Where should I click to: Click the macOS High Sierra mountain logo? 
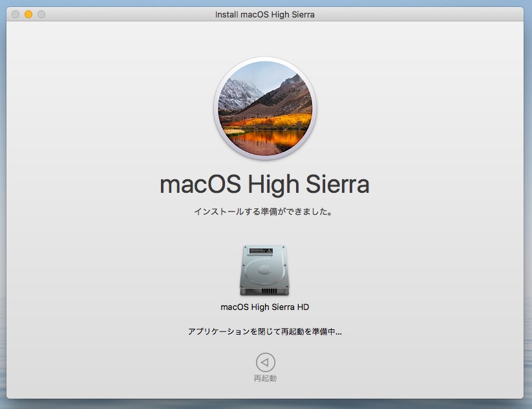coord(265,108)
